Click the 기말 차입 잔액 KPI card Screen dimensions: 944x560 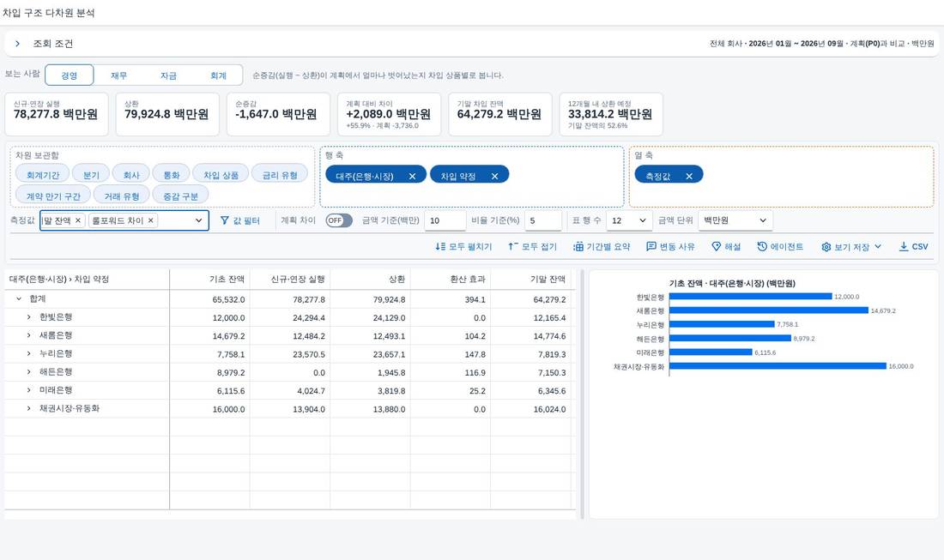coord(499,114)
